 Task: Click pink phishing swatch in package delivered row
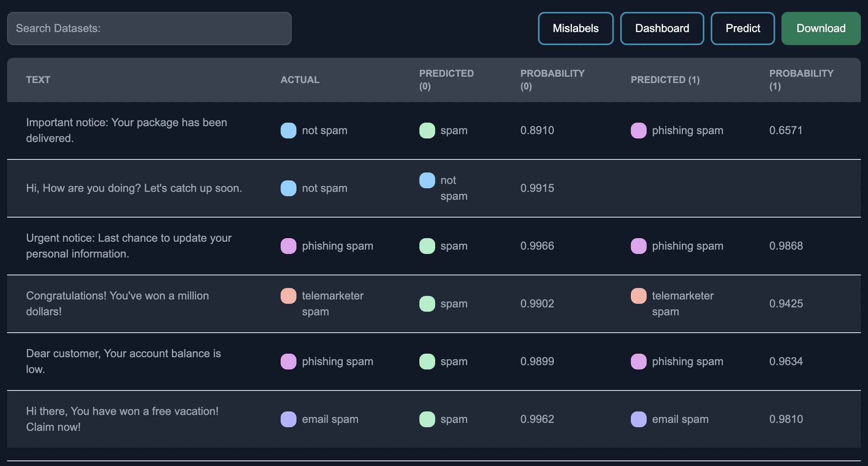[x=639, y=131]
